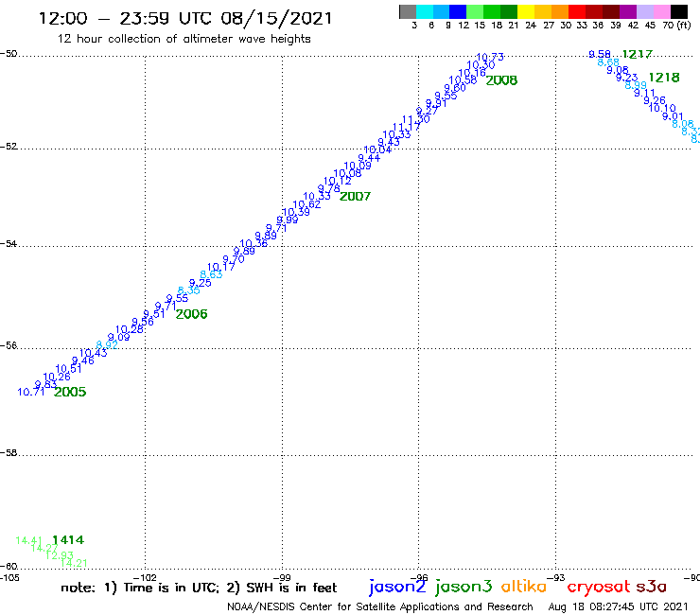The height and width of the screenshot is (615, 700).
Task: Click the 8.92 wave height value
Action: 107,344
